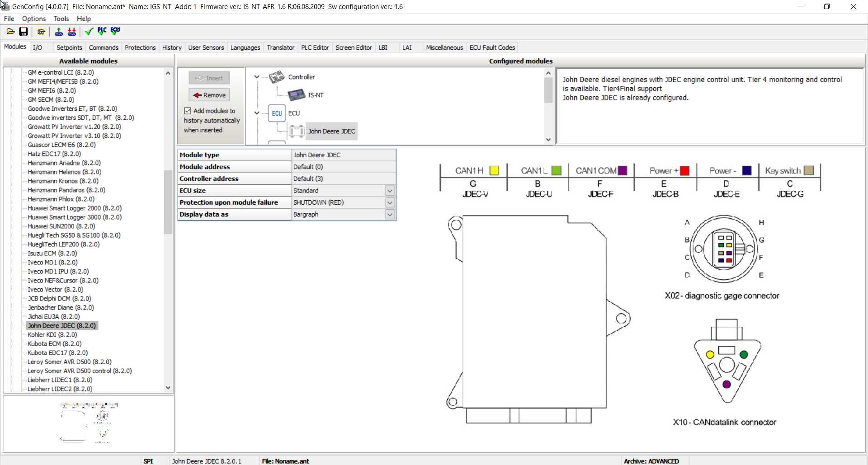This screenshot has width=868, height=465.
Task: Select Kubota ECM (8.2.0) module
Action: tap(55, 343)
